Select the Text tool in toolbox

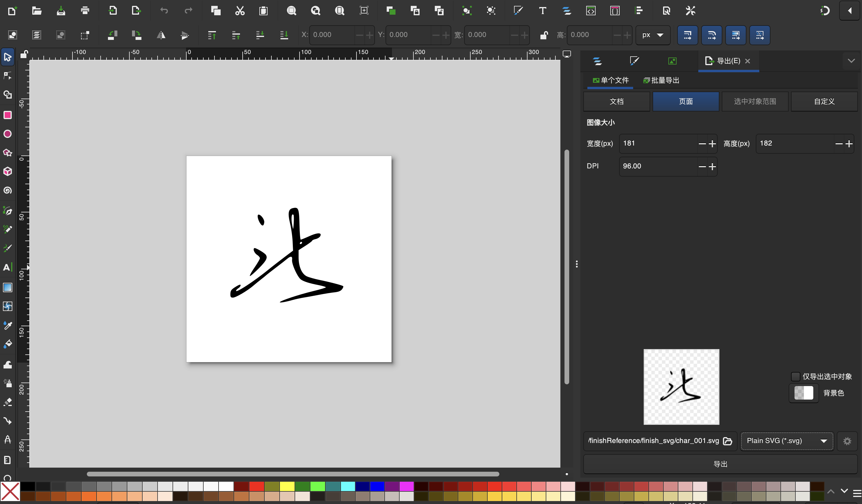tap(8, 267)
